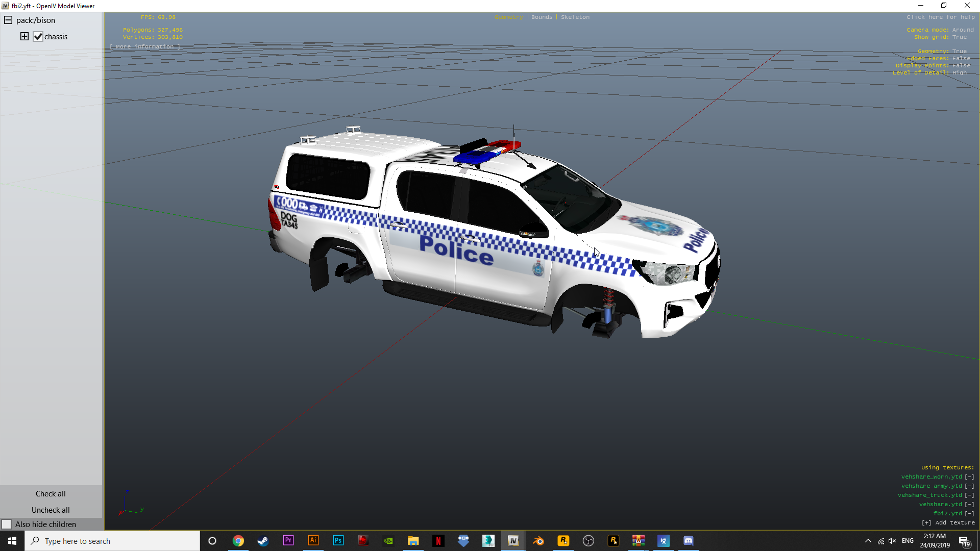Enable Also hide children checkbox
This screenshot has height=551, width=980.
point(7,524)
